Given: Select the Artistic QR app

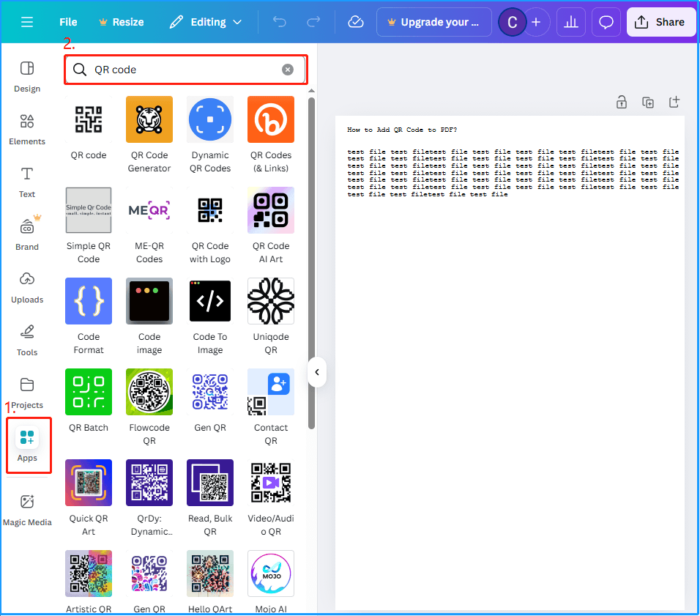Looking at the screenshot, I should tap(89, 582).
